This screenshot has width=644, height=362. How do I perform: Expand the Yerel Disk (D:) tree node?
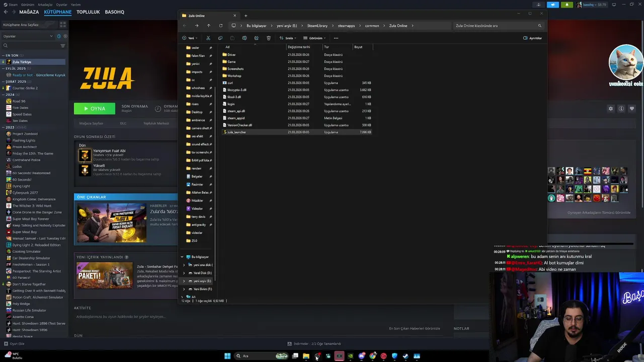tap(184, 273)
